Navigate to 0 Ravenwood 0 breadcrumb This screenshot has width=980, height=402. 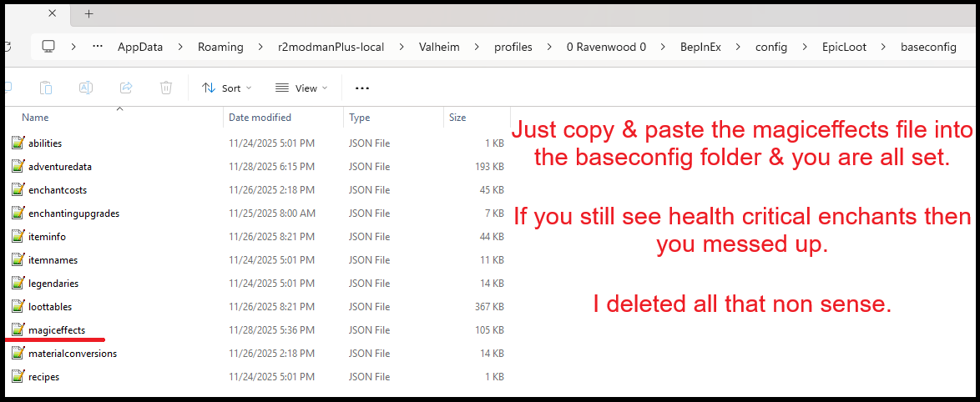(x=606, y=47)
